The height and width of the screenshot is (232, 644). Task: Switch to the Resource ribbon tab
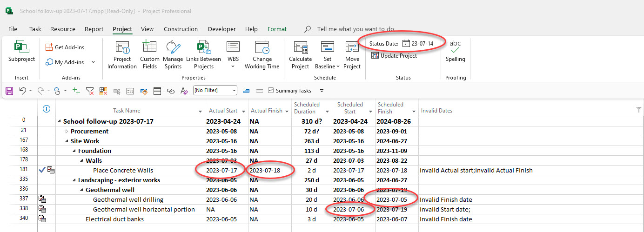tap(62, 29)
